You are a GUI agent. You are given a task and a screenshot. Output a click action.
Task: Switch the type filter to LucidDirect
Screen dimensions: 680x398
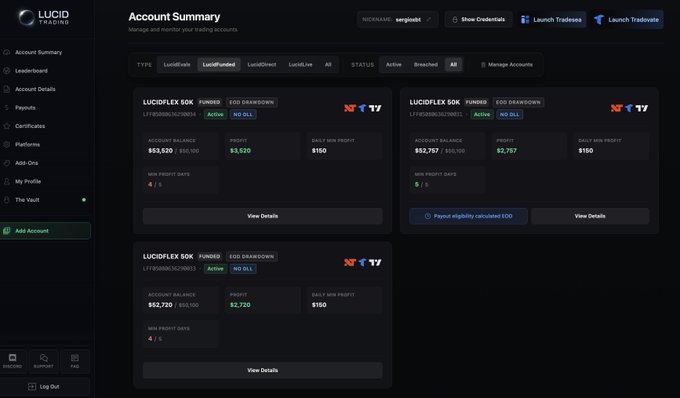click(262, 65)
